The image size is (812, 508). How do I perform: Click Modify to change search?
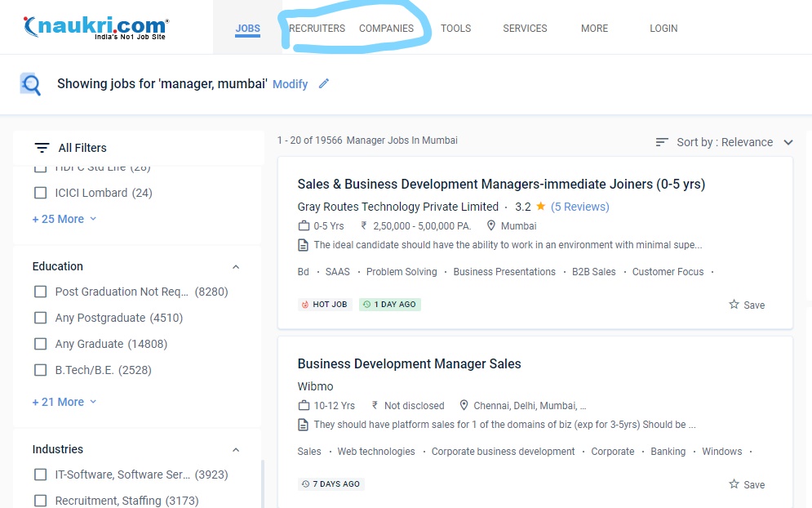click(290, 84)
